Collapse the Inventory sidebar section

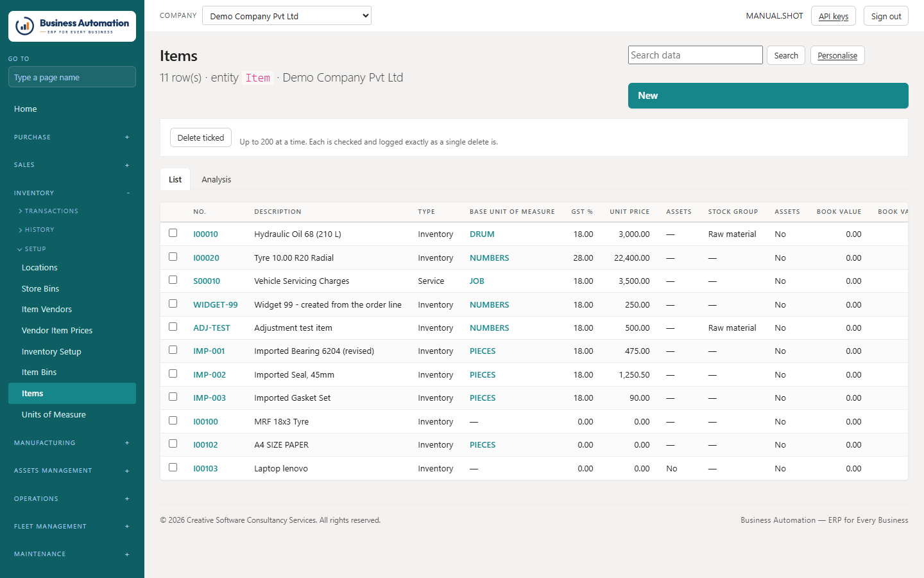pyautogui.click(x=72, y=193)
